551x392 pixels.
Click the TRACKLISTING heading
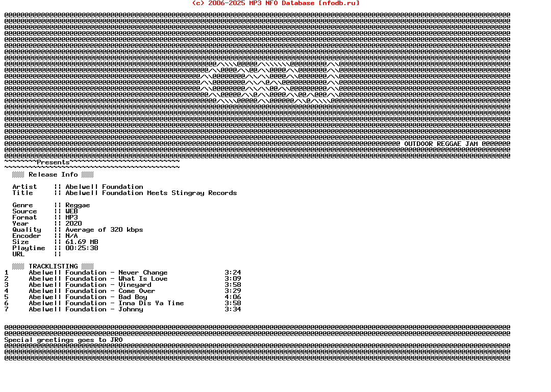[x=53, y=266]
